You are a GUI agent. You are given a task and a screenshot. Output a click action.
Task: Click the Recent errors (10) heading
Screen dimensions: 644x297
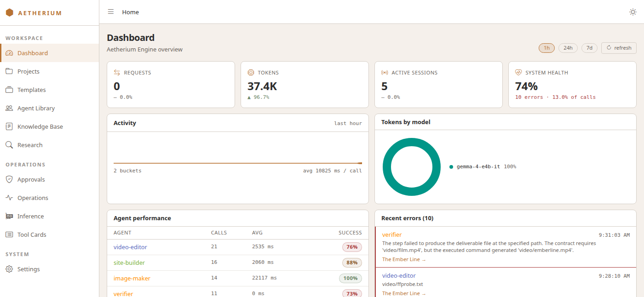point(407,218)
